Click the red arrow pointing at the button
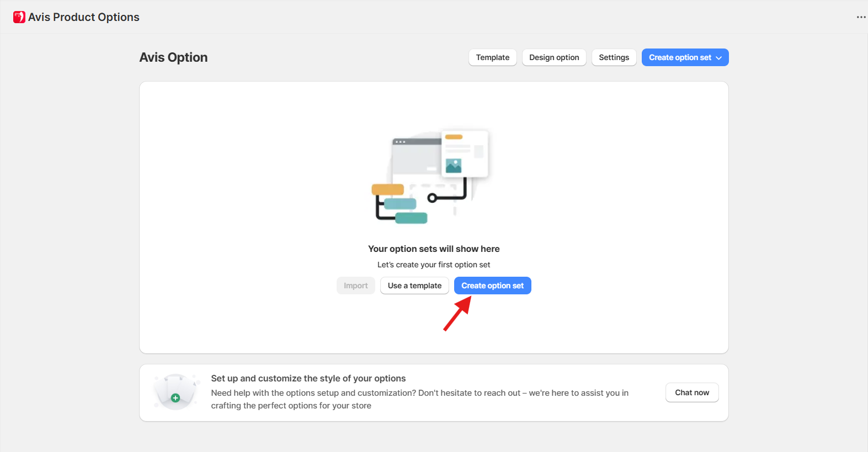Viewport: 868px width, 452px height. [x=457, y=314]
